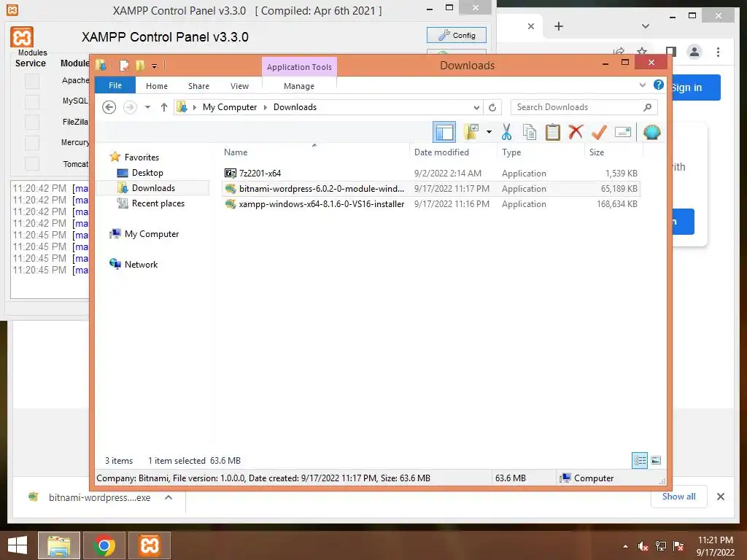Go up one folder level
Screen dimensions: 747x560
pyautogui.click(x=164, y=107)
